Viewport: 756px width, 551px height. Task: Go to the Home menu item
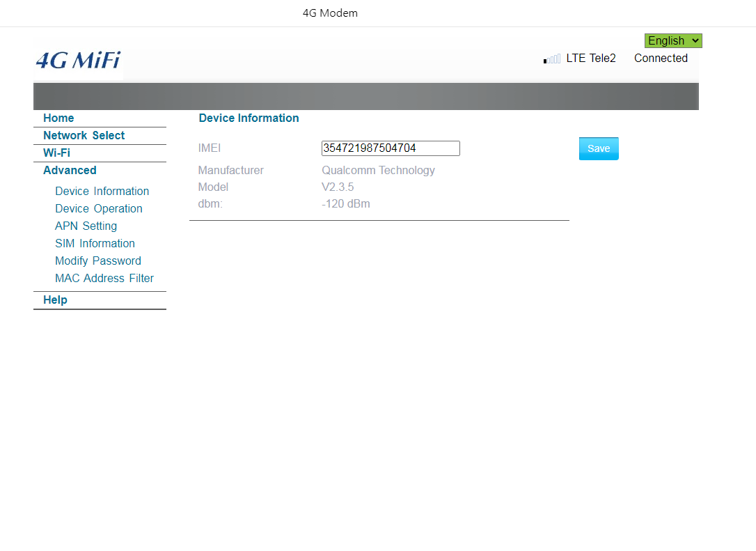pos(58,118)
